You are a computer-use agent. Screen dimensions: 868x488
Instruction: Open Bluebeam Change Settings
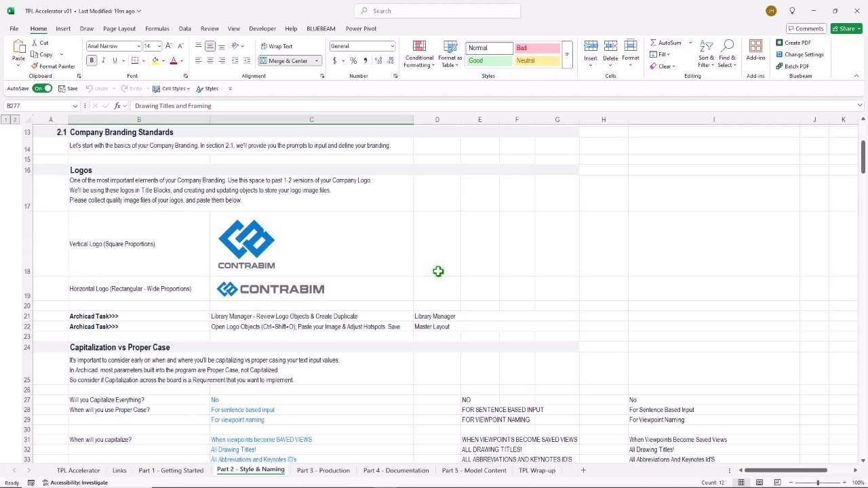point(800,54)
